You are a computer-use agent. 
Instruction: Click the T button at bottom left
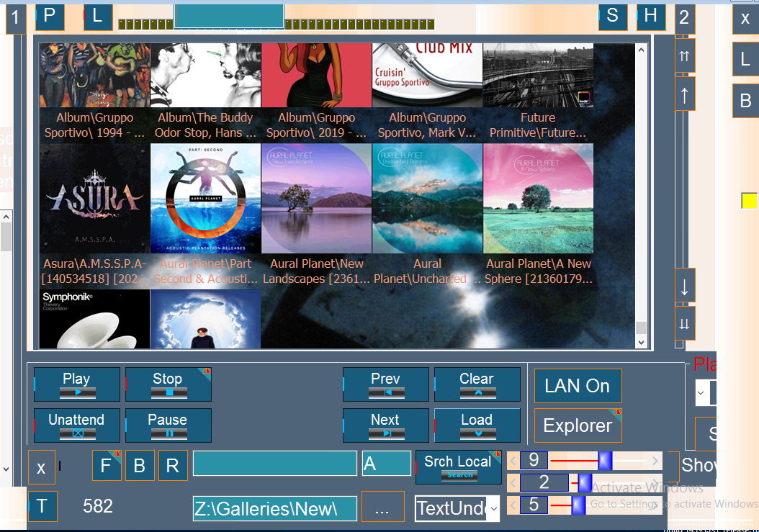[42, 506]
